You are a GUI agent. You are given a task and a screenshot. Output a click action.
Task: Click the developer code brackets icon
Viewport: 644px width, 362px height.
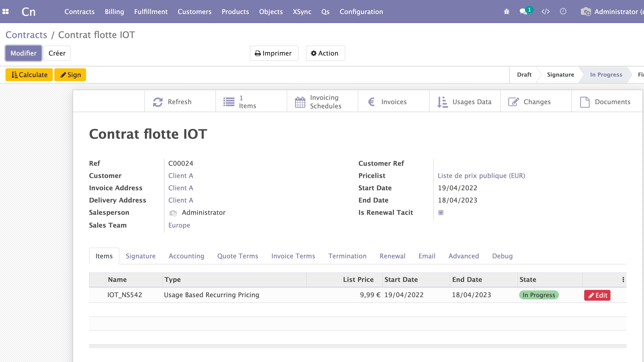point(545,12)
